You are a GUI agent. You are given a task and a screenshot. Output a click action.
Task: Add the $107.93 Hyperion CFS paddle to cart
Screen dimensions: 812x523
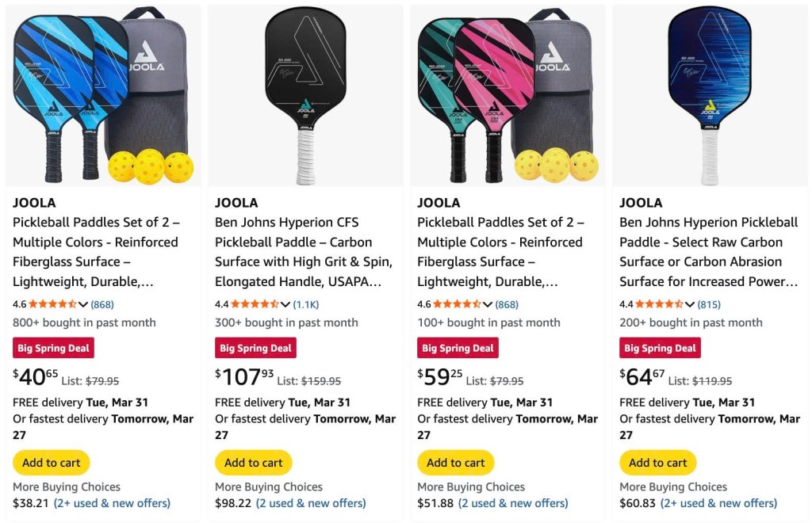coord(254,463)
